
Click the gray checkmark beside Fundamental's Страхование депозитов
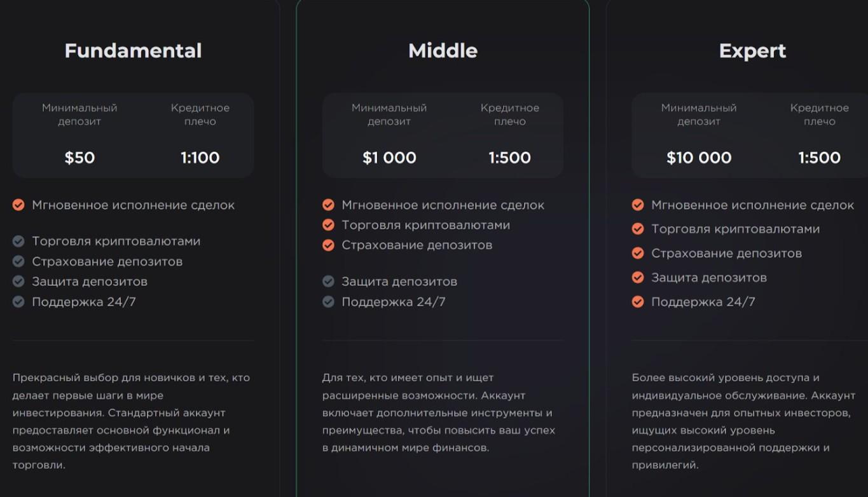click(x=18, y=261)
